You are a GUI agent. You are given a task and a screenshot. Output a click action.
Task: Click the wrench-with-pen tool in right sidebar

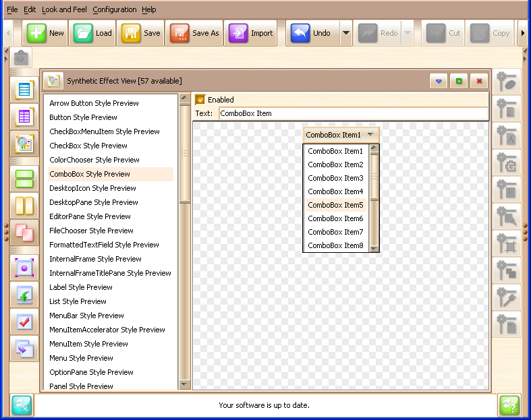(x=506, y=297)
